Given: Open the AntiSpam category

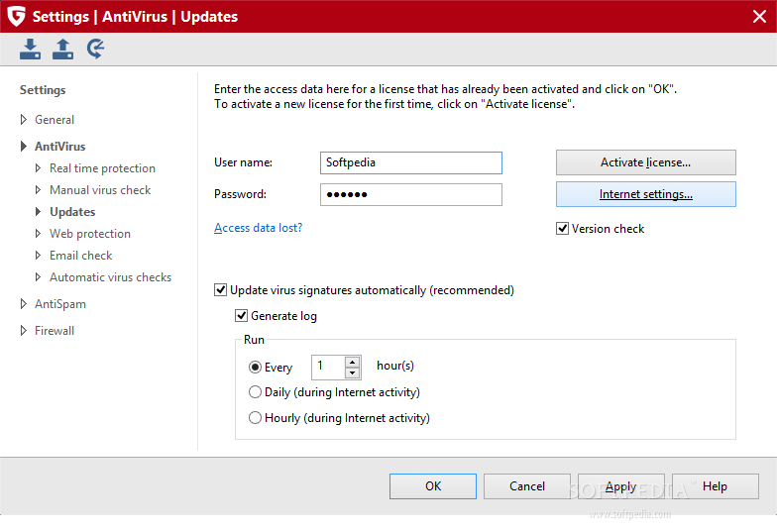Looking at the screenshot, I should coord(59,304).
